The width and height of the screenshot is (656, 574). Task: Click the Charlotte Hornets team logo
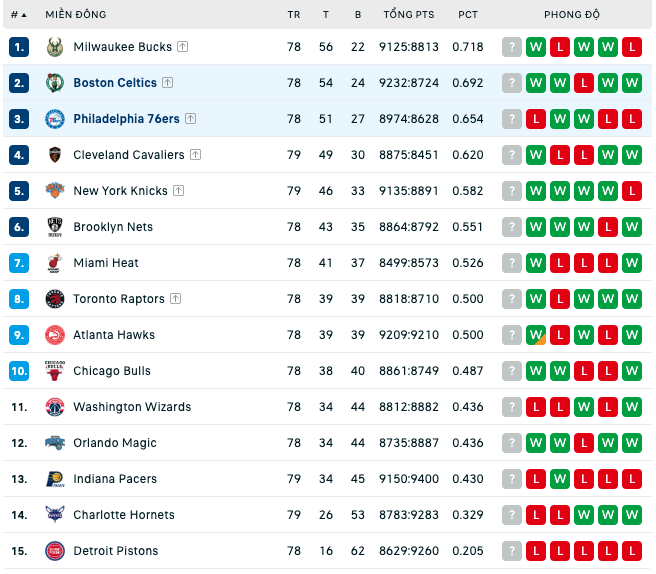click(55, 515)
